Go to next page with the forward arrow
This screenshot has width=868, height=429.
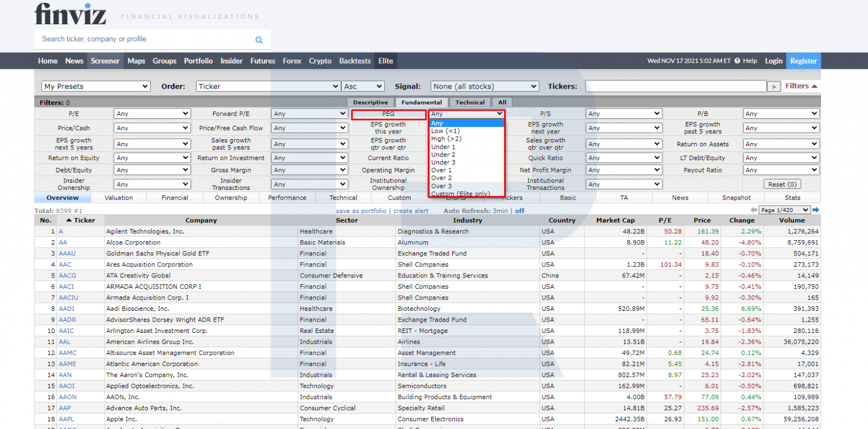tap(815, 210)
